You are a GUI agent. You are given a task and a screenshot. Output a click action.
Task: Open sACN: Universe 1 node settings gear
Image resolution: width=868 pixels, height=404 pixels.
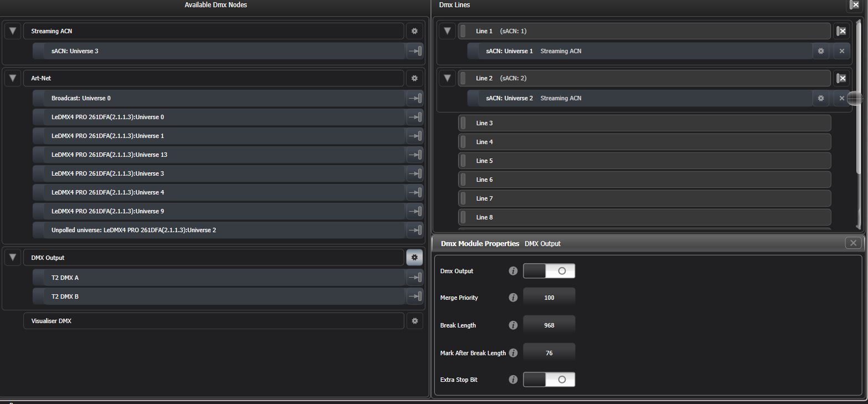(x=821, y=51)
